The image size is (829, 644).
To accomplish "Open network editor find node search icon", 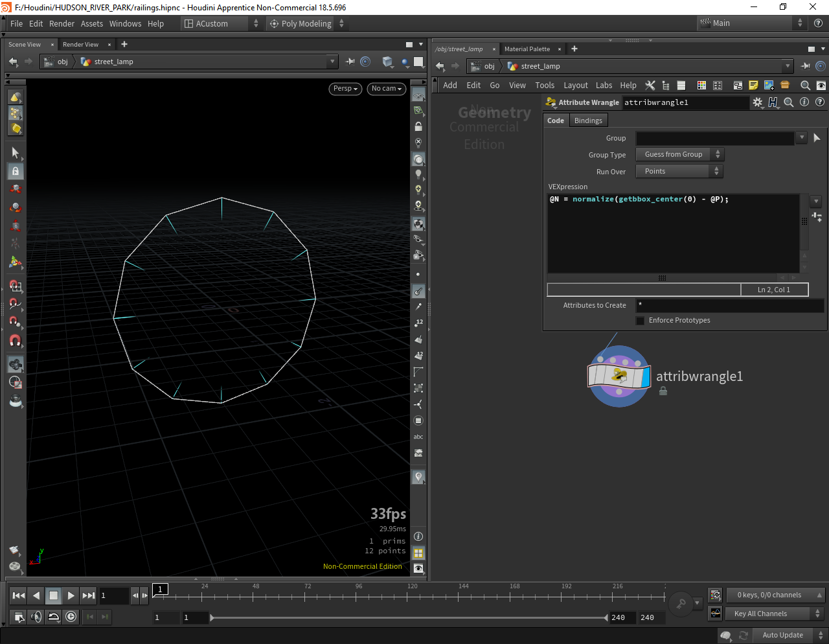I will tap(805, 86).
